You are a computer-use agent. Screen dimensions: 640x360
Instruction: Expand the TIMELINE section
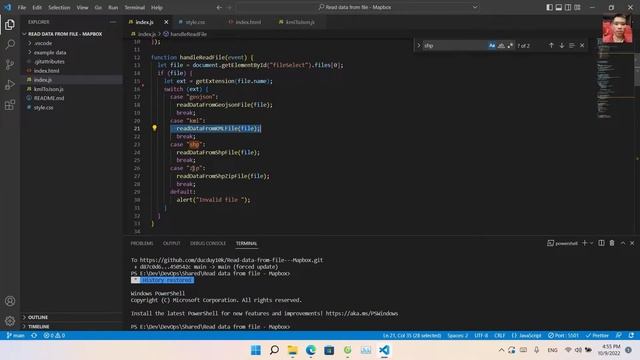pos(39,327)
